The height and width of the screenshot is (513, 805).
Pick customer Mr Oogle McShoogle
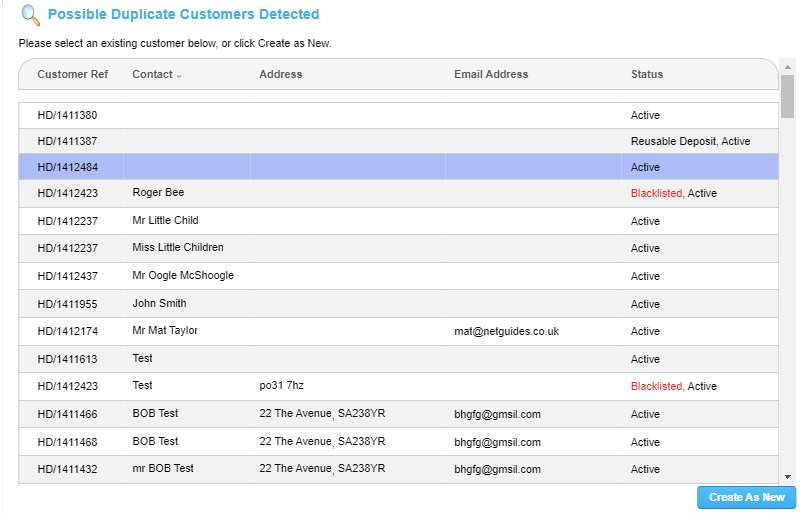183,276
